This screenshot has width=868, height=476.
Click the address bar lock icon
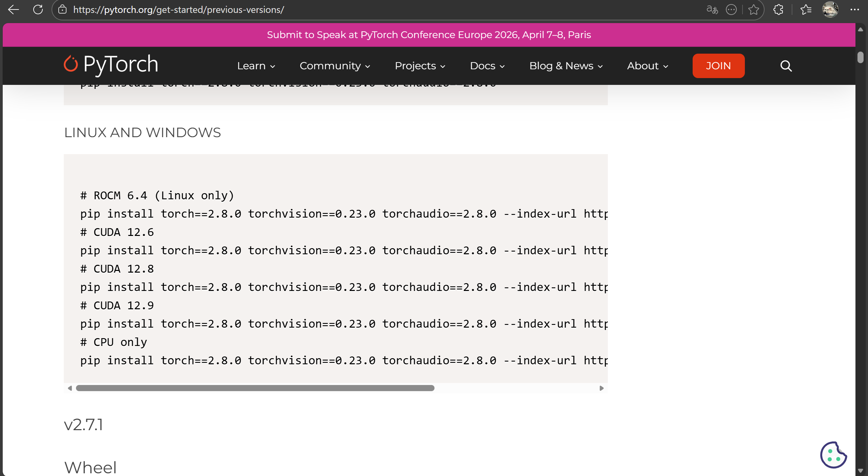(62, 10)
